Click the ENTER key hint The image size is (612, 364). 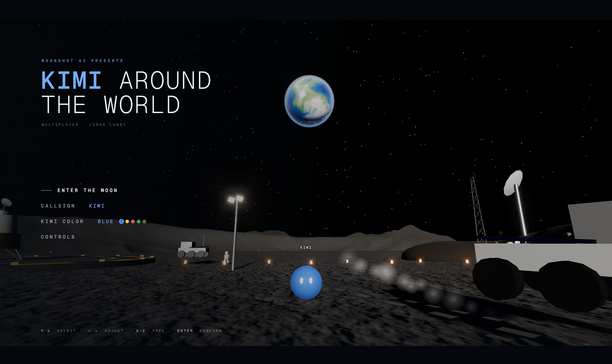coord(185,331)
